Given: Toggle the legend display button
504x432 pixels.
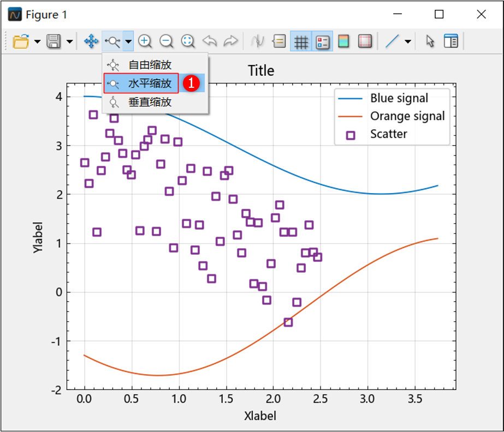Looking at the screenshot, I should point(322,41).
